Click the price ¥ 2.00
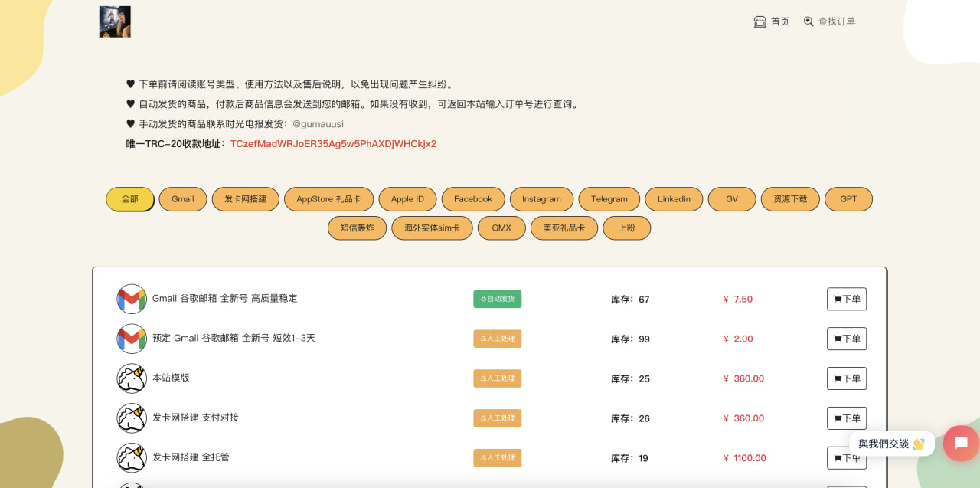Screen dimensions: 980x488 [738, 339]
